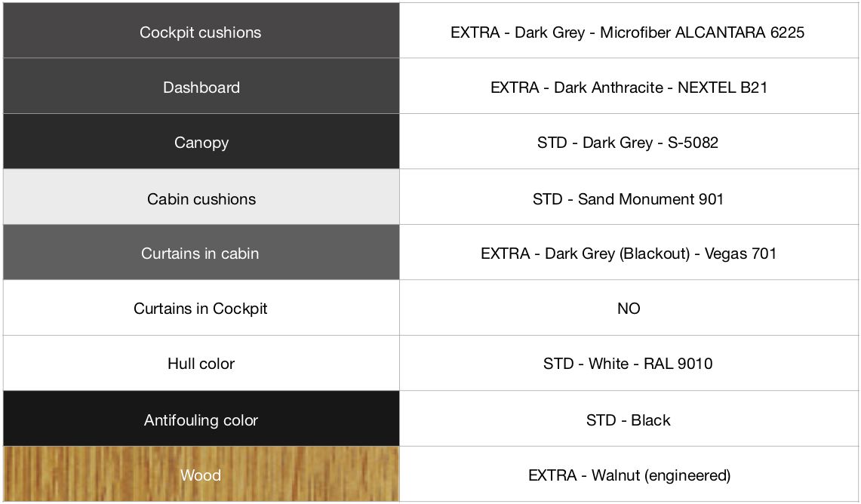The height and width of the screenshot is (504, 861).
Task: Click the Cockpit cushions dark grey swatch
Action: click(201, 31)
